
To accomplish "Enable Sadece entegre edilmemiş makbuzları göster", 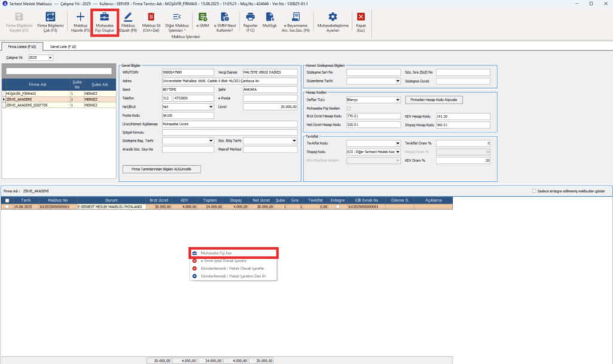I will (534, 191).
